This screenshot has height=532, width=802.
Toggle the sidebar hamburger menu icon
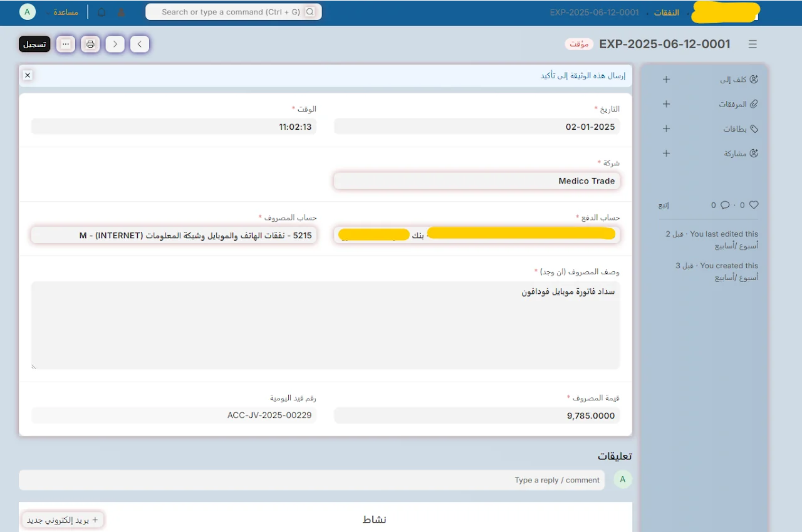pos(753,44)
